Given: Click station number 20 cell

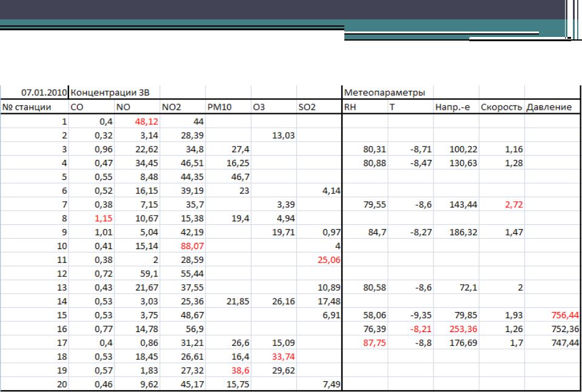Looking at the screenshot, I should [x=35, y=384].
